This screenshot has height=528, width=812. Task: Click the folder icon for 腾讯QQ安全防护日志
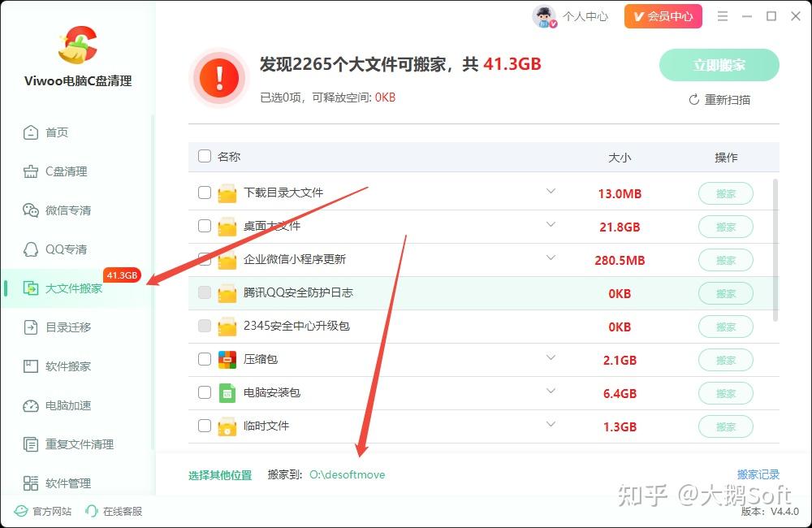coord(227,293)
